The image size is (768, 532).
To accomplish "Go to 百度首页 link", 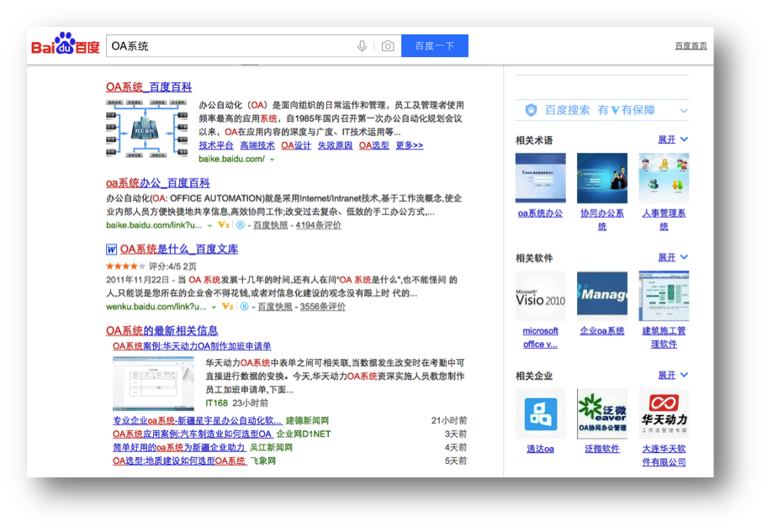I will tap(691, 46).
